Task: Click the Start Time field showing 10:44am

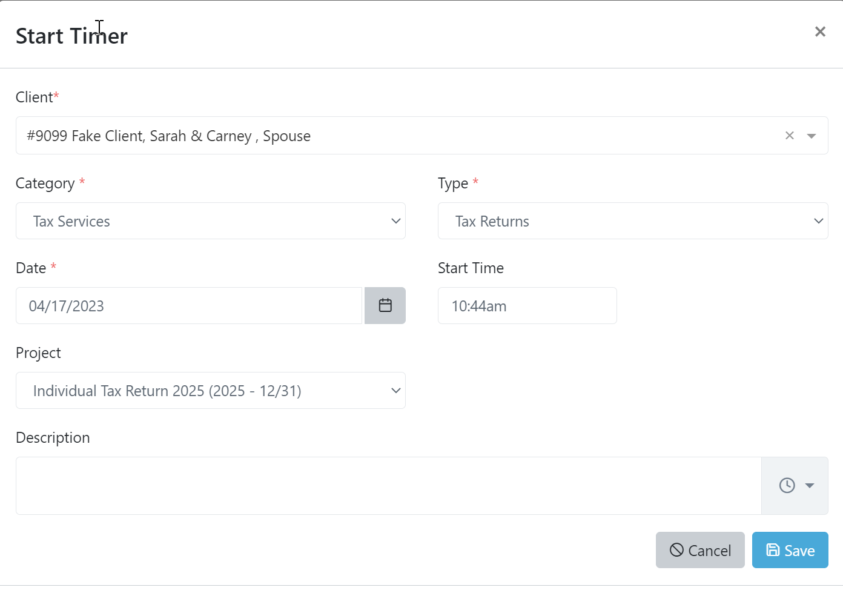Action: 527,305
